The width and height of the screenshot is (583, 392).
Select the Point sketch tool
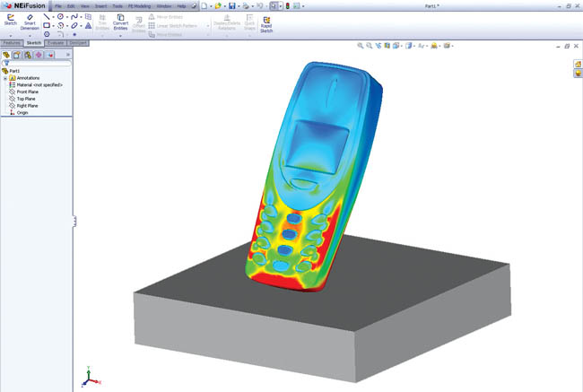point(74,34)
